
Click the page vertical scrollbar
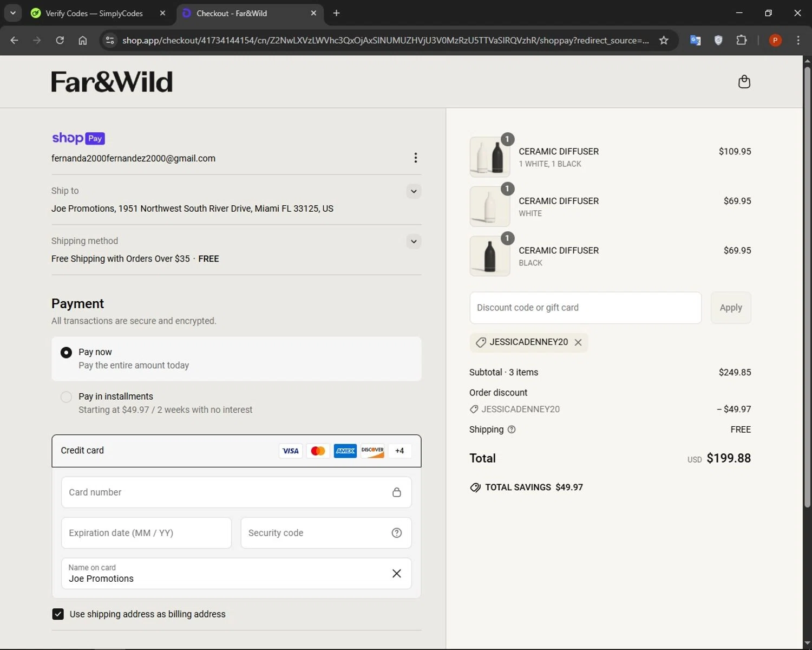[807, 287]
